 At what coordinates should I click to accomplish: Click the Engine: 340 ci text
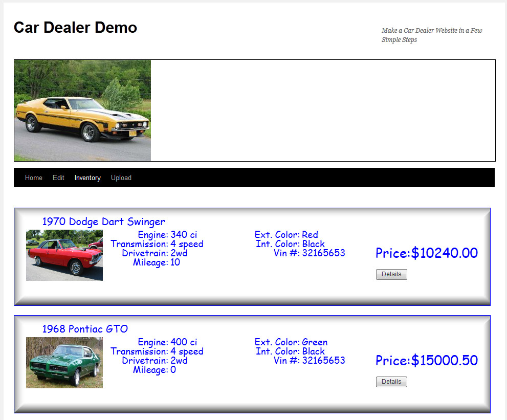pos(167,234)
